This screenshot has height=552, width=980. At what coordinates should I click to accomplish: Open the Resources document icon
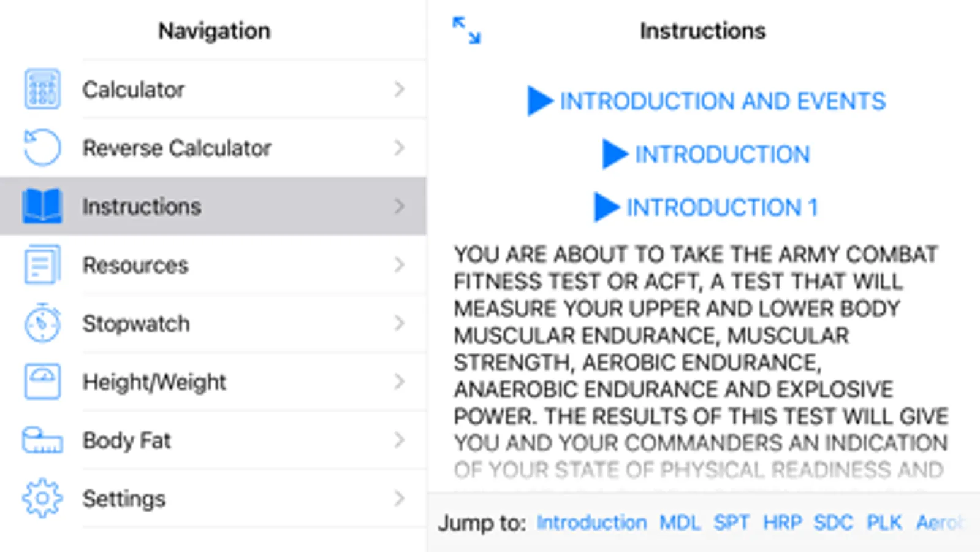42,265
